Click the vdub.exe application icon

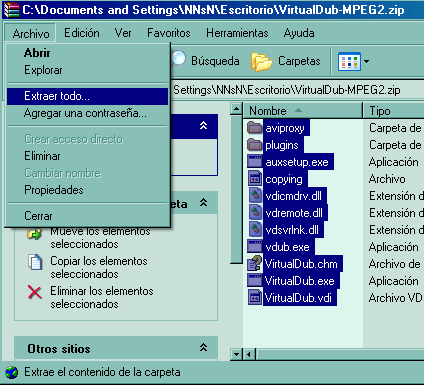[255, 246]
